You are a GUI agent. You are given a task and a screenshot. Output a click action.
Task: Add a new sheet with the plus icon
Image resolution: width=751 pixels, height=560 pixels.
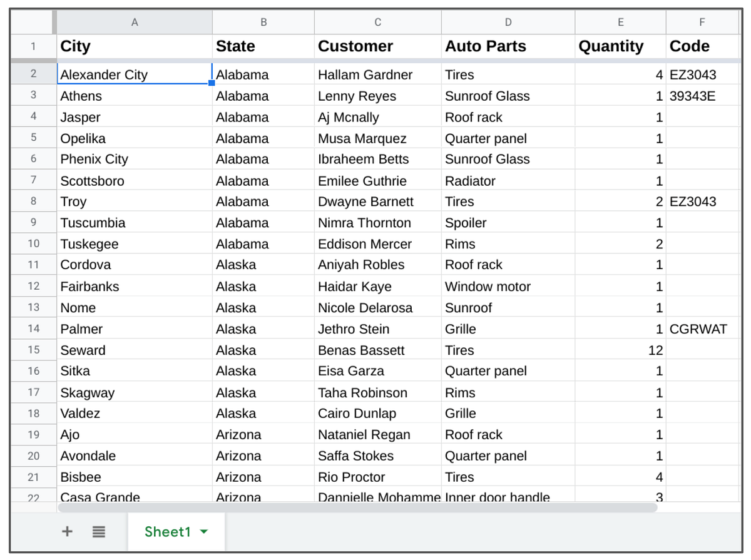[x=67, y=531]
